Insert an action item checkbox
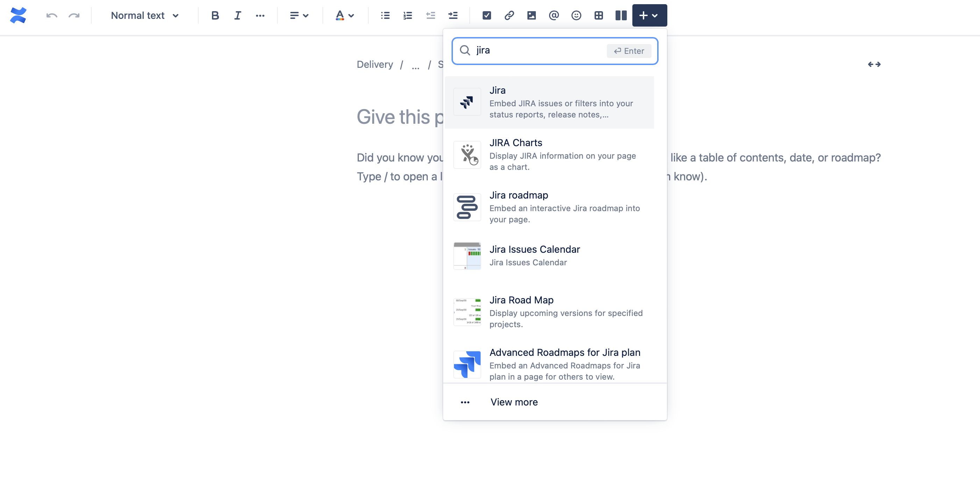980x481 pixels. coord(487,15)
